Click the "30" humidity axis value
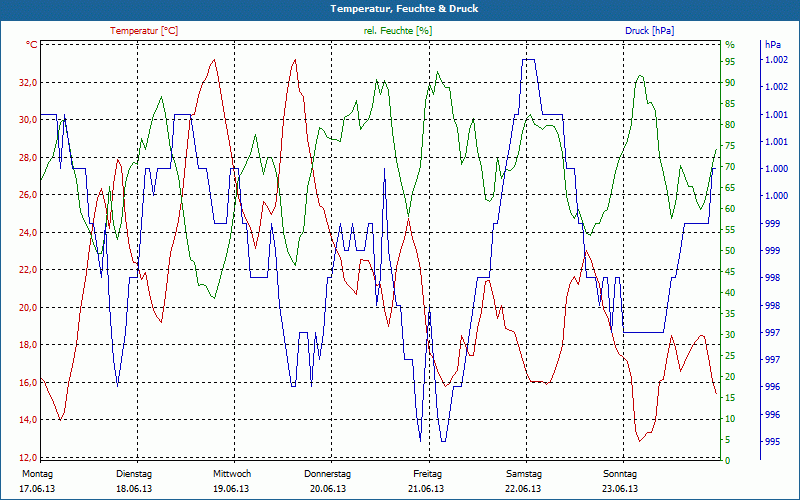The height and width of the screenshot is (500, 800). [730, 335]
